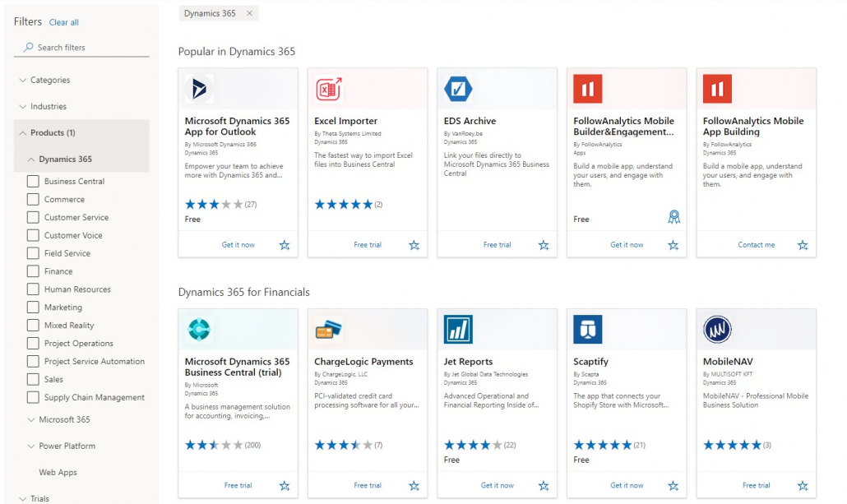Click the Scaptify app icon
The image size is (847, 504).
tap(587, 330)
